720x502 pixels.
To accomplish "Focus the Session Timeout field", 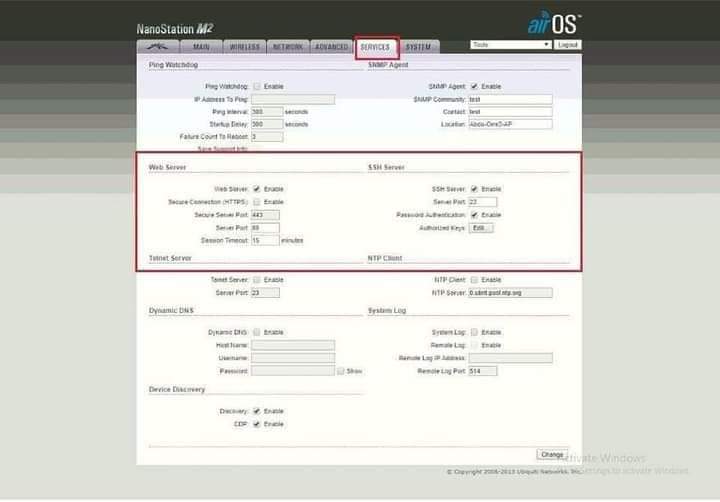I will [265, 241].
